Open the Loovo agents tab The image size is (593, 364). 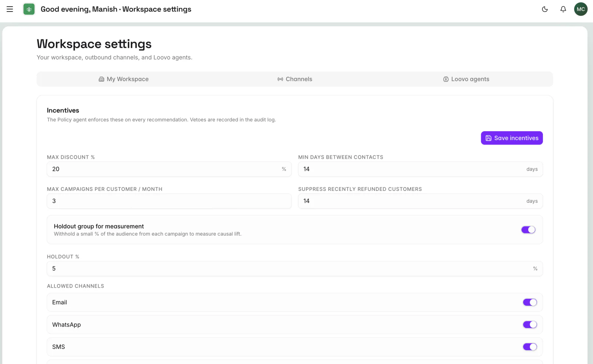pos(466,79)
